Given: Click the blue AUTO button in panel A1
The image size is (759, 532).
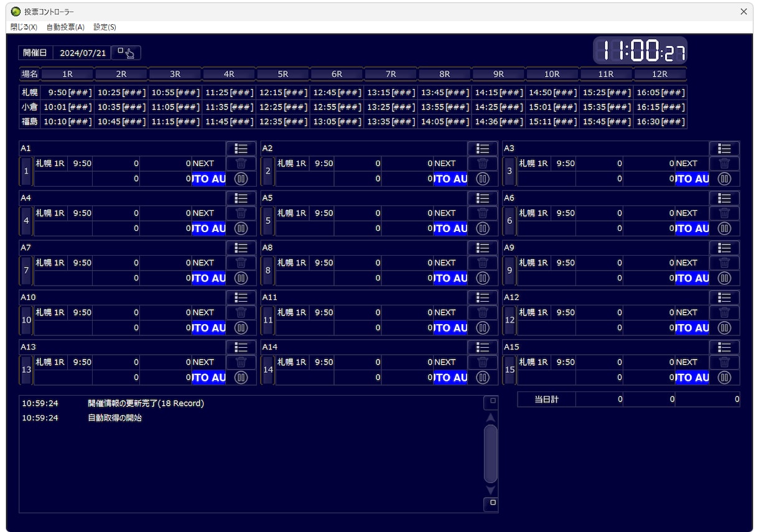Looking at the screenshot, I should (x=209, y=179).
